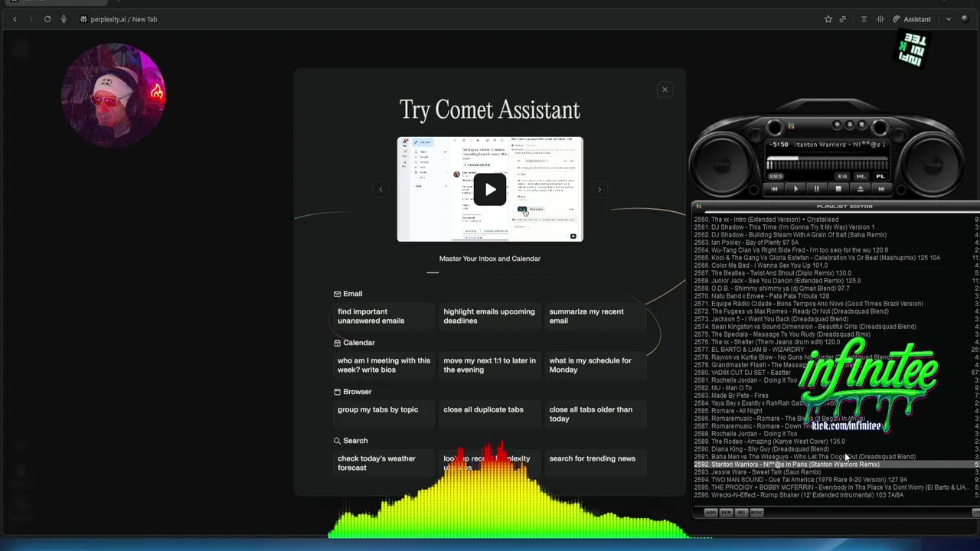Adjust the Winamp volume segmented bar

tap(827, 165)
